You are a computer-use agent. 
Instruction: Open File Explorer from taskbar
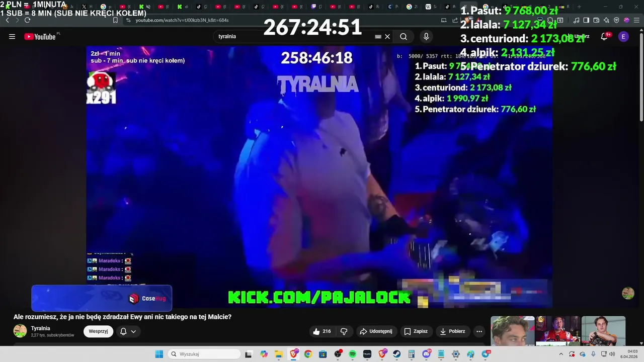click(278, 354)
